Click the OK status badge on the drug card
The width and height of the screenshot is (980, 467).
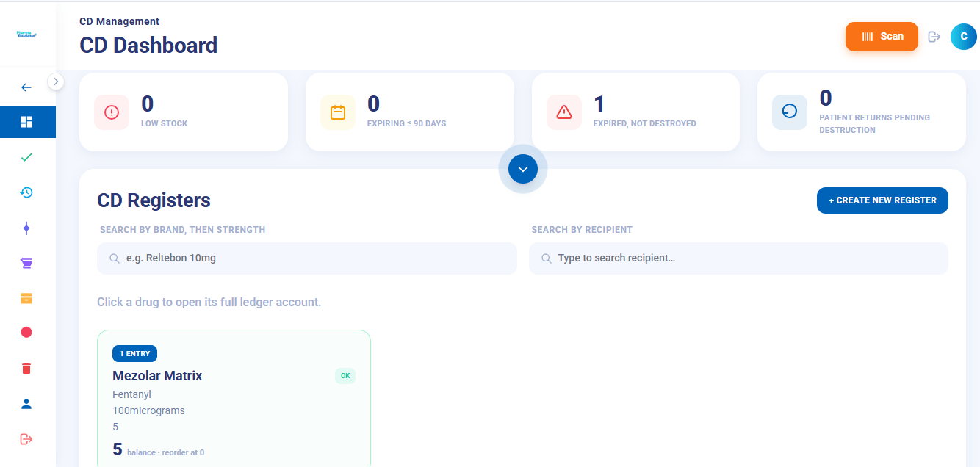click(x=345, y=376)
